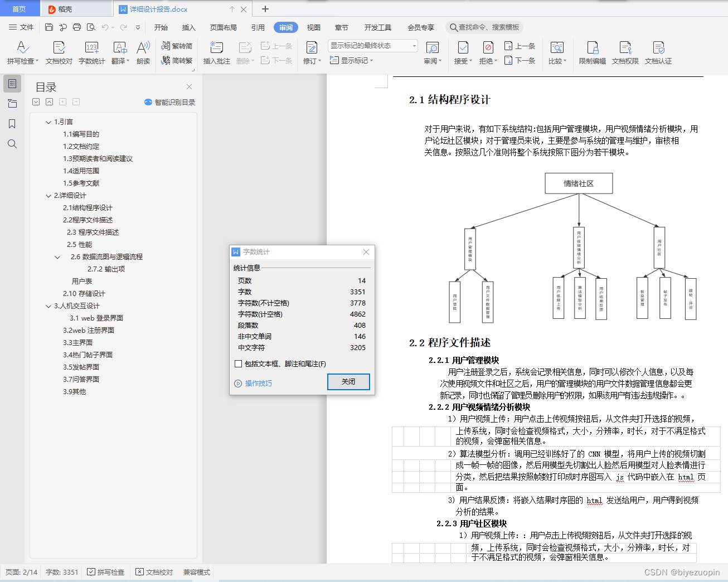Click 拼写检查 in the status bar
Image resolution: width=728 pixels, height=582 pixels.
point(106,572)
